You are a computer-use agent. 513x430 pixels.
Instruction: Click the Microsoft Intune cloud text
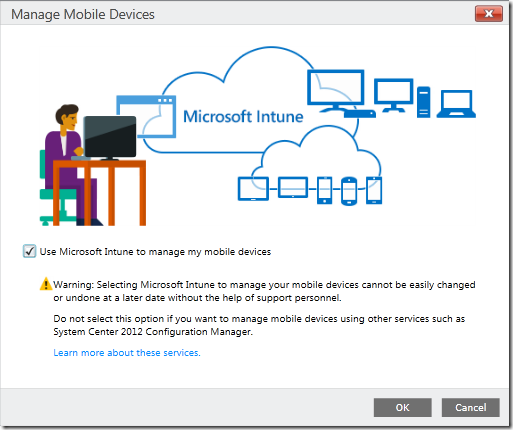coord(243,117)
